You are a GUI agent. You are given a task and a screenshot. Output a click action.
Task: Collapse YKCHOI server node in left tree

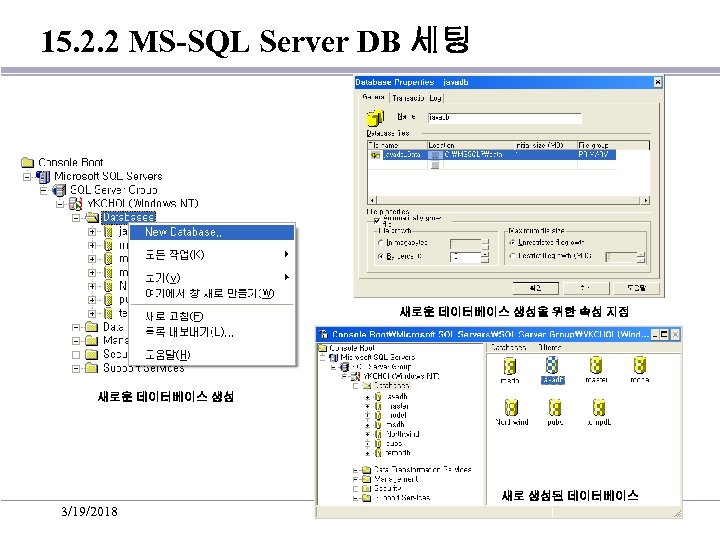click(x=60, y=204)
